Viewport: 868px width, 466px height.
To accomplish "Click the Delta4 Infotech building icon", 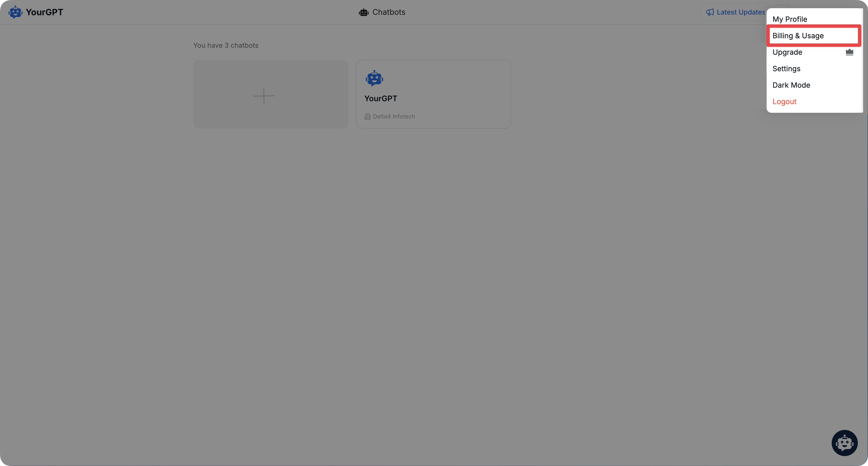I will click(367, 116).
